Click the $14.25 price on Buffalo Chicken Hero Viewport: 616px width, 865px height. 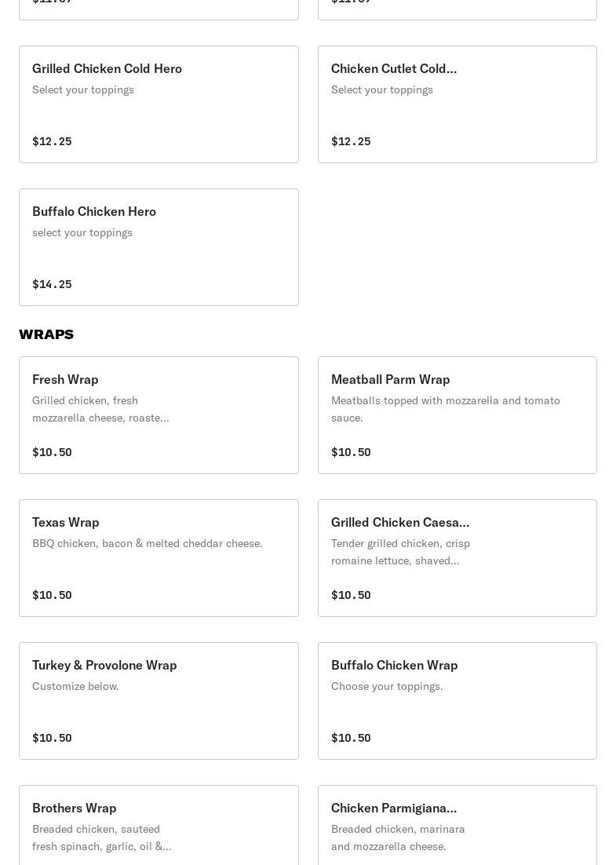[52, 284]
